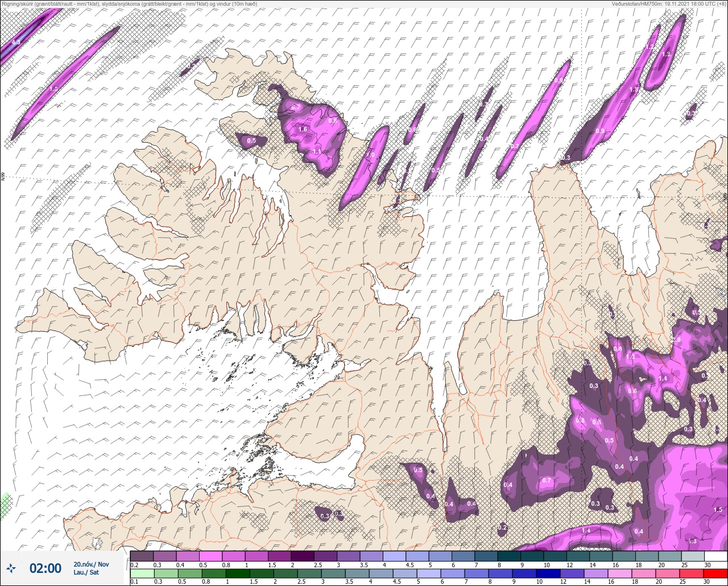Screen dimensions: 728x586
Task: Select pale green 0.1 swatch in lower legend row
Action: coord(142,573)
